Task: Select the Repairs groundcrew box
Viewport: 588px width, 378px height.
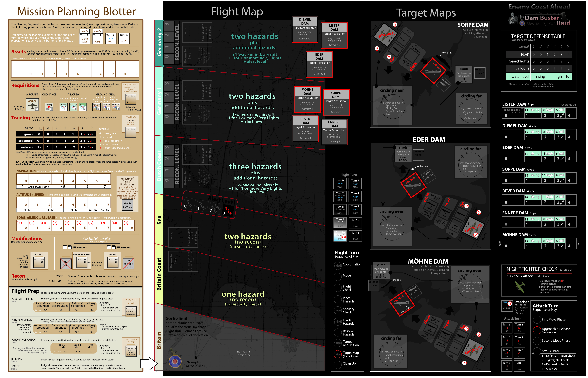Action: [39, 262]
